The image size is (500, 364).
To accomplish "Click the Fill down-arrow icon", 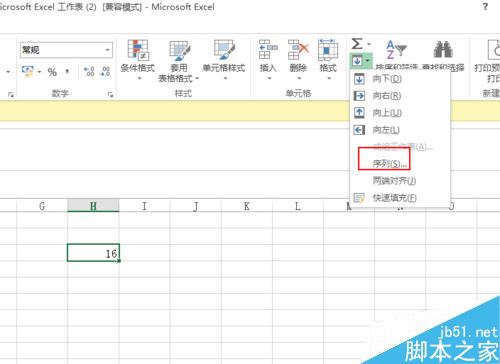I will coord(357,61).
